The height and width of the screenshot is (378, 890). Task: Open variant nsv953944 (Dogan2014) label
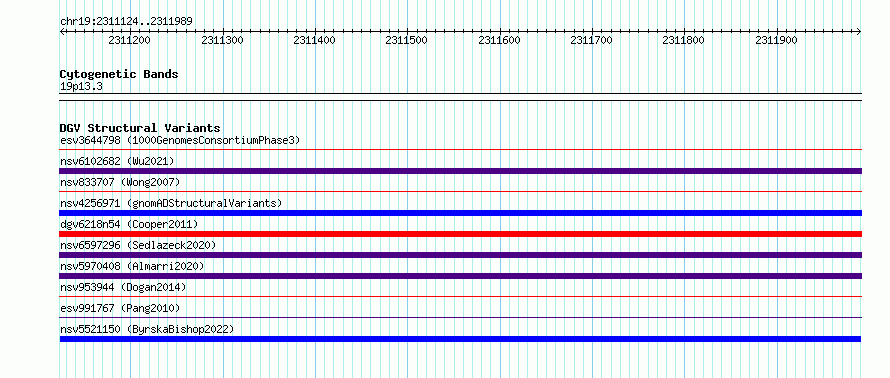(123, 287)
